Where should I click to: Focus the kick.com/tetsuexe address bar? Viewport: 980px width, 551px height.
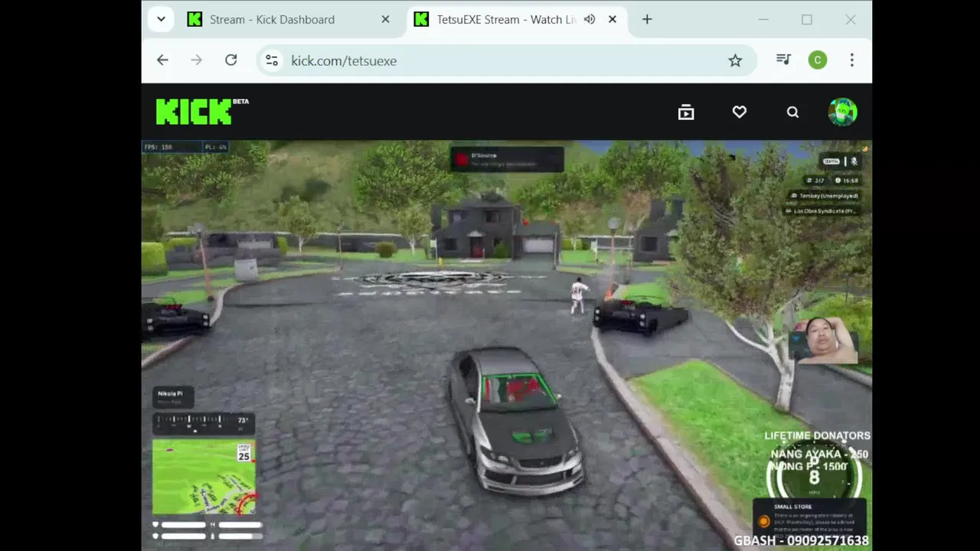[x=505, y=60]
